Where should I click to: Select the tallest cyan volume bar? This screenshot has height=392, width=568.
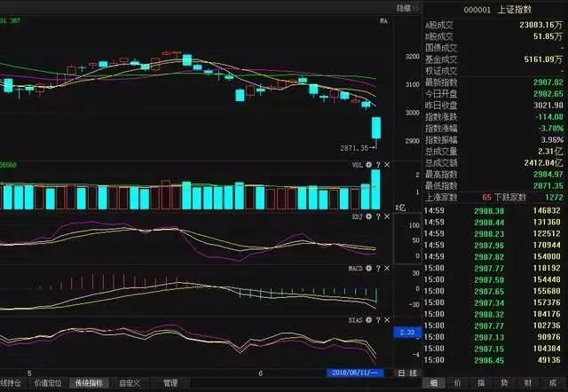click(375, 189)
